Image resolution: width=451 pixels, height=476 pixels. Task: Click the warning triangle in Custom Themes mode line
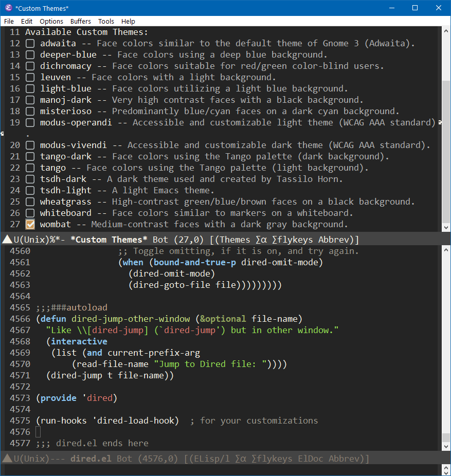(7, 240)
